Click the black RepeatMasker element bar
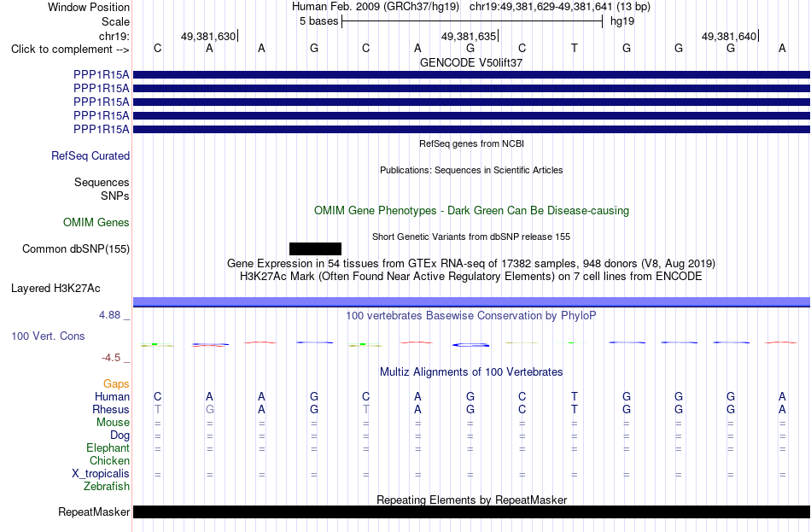The height and width of the screenshot is (532, 811). click(471, 512)
